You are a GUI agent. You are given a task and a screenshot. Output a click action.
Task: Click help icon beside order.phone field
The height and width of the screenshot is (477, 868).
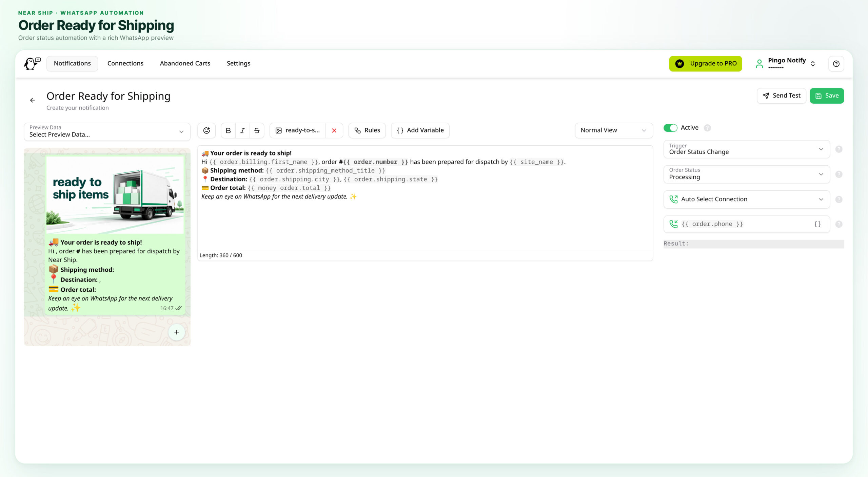pos(839,224)
